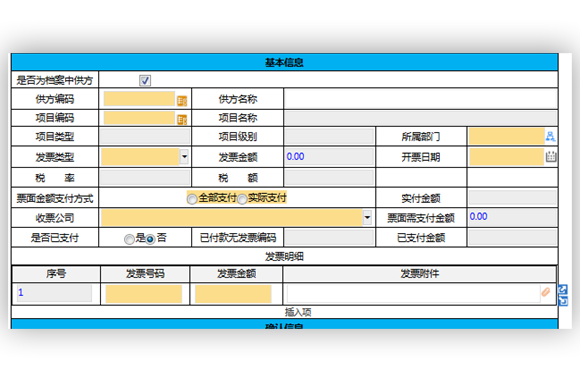Focus the 所属部门 input field
The image size is (580, 365).
click(x=506, y=136)
